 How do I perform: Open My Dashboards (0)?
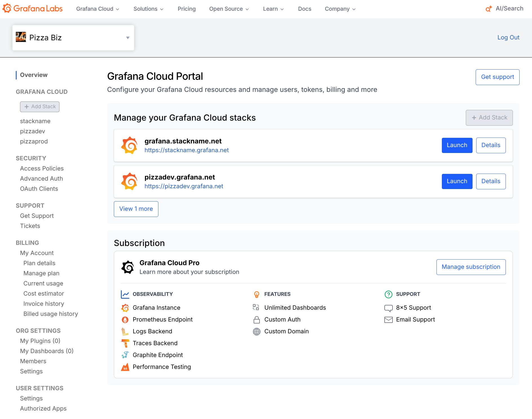(46, 351)
